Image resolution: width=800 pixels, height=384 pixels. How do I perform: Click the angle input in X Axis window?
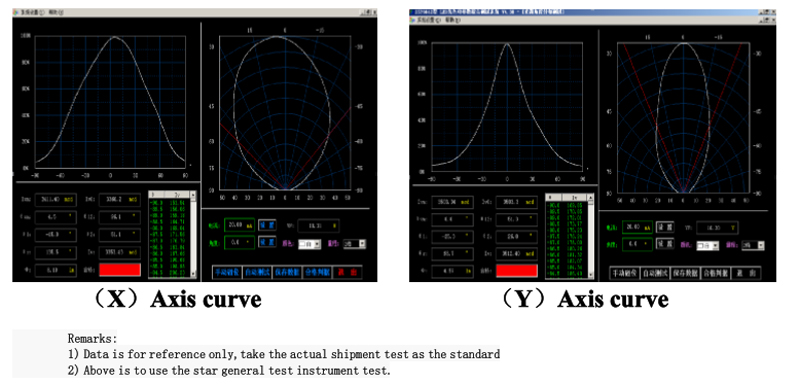(239, 242)
